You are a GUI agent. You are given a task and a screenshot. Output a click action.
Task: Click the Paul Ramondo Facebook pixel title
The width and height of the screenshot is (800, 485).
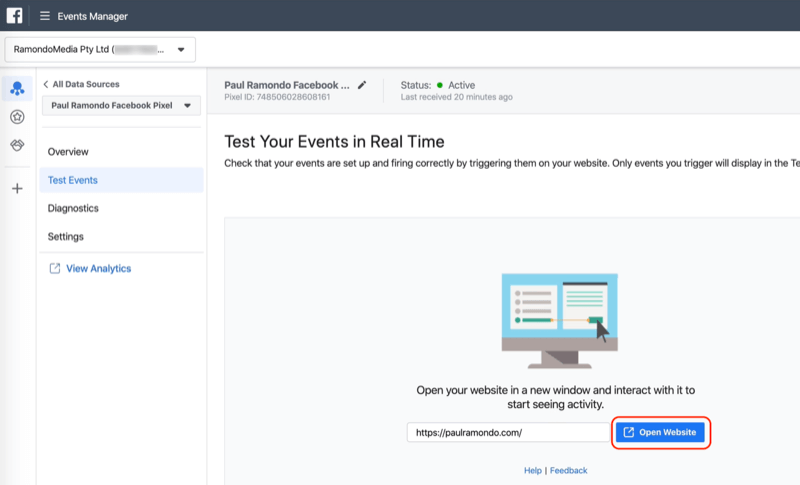287,85
